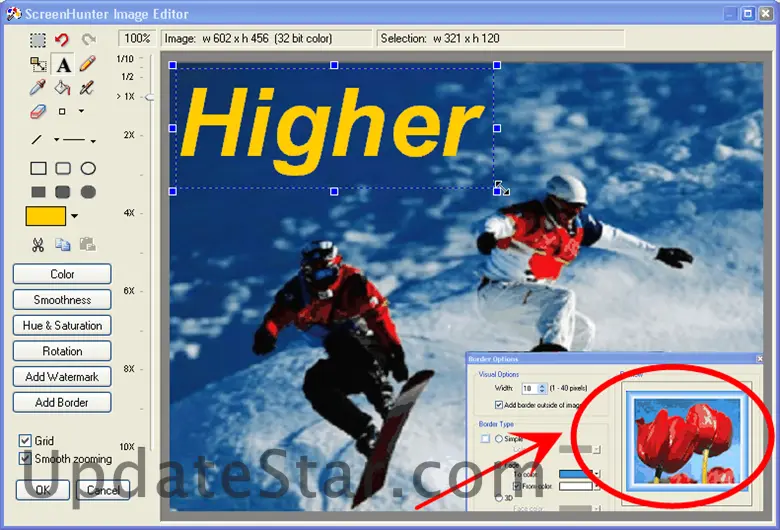Click the Cancel button
The height and width of the screenshot is (530, 780).
coord(103,490)
